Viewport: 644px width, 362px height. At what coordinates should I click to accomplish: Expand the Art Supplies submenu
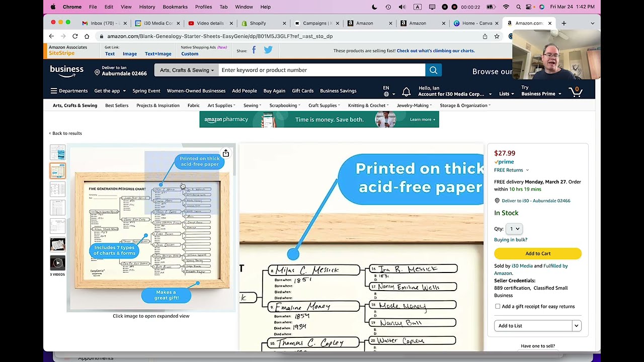tap(221, 106)
